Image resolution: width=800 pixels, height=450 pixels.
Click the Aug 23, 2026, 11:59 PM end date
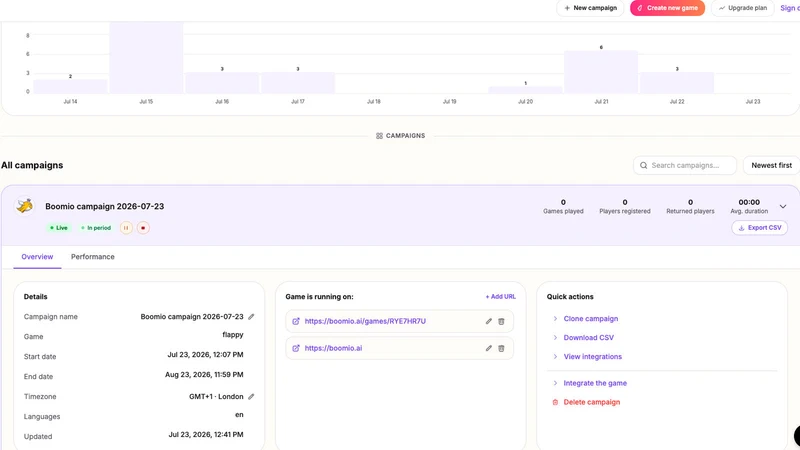pyautogui.click(x=204, y=374)
